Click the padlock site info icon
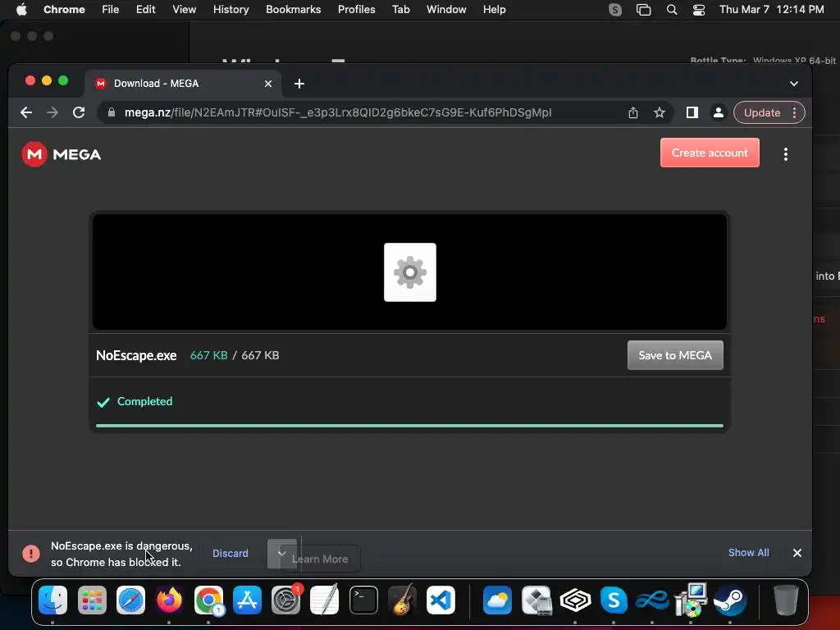Viewport: 840px width, 630px height. click(112, 112)
